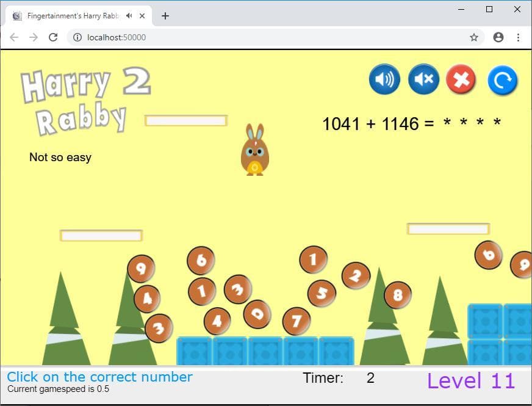Mute the game audio
Image resolution: width=532 pixels, height=406 pixels.
tap(424, 79)
